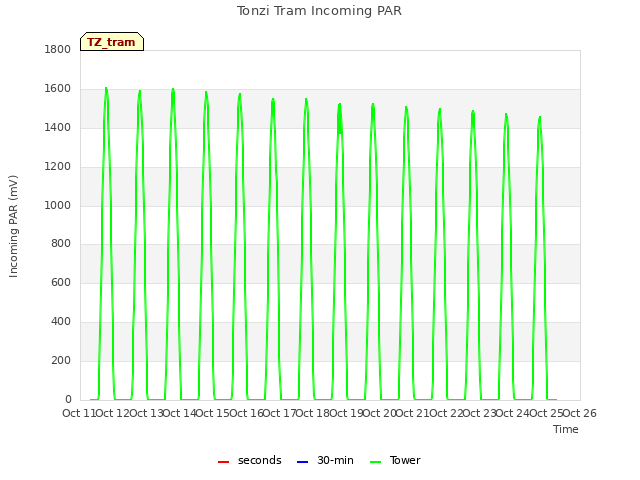
Task: Click the Oct 15 x-axis date label
Action: pos(213,413)
